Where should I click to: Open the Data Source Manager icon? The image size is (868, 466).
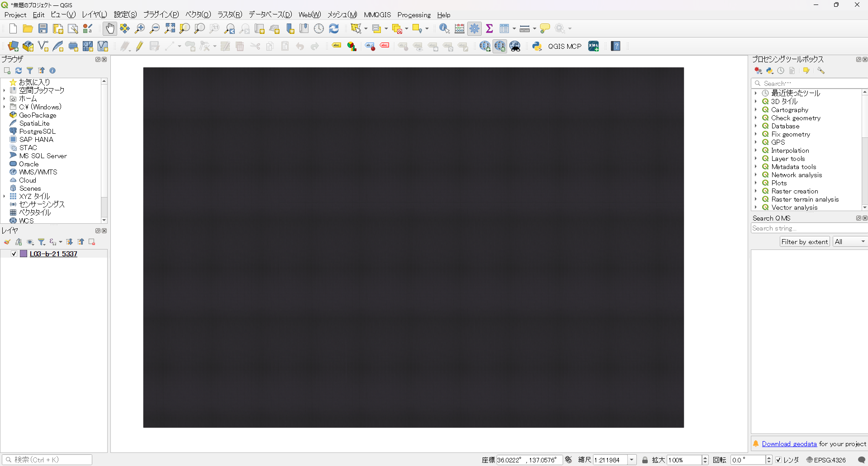tap(13, 46)
